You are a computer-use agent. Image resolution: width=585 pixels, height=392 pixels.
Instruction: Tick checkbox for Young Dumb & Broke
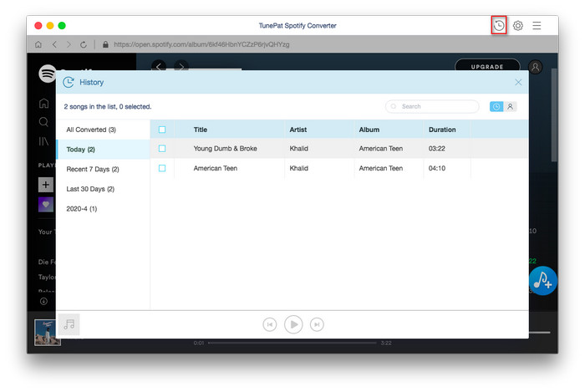pyautogui.click(x=162, y=149)
